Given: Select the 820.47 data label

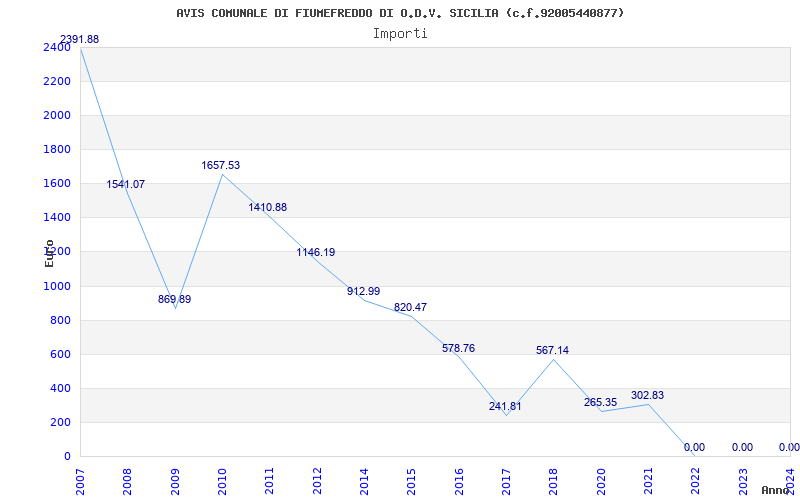Looking at the screenshot, I should point(411,307).
